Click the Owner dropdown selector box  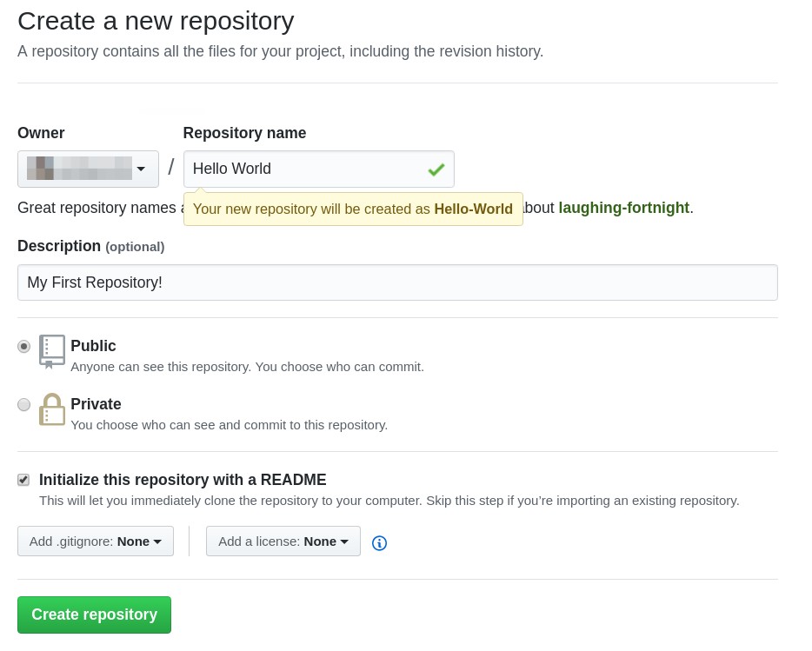[88, 169]
